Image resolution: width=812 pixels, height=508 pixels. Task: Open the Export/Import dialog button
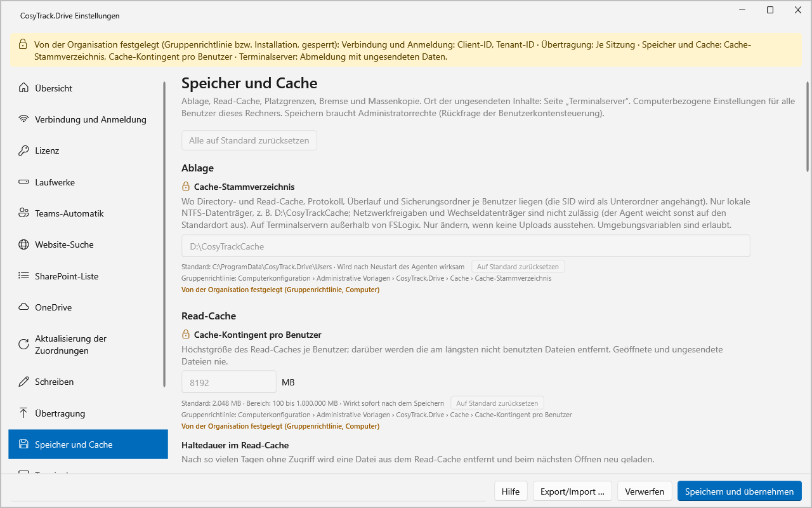tap(572, 491)
